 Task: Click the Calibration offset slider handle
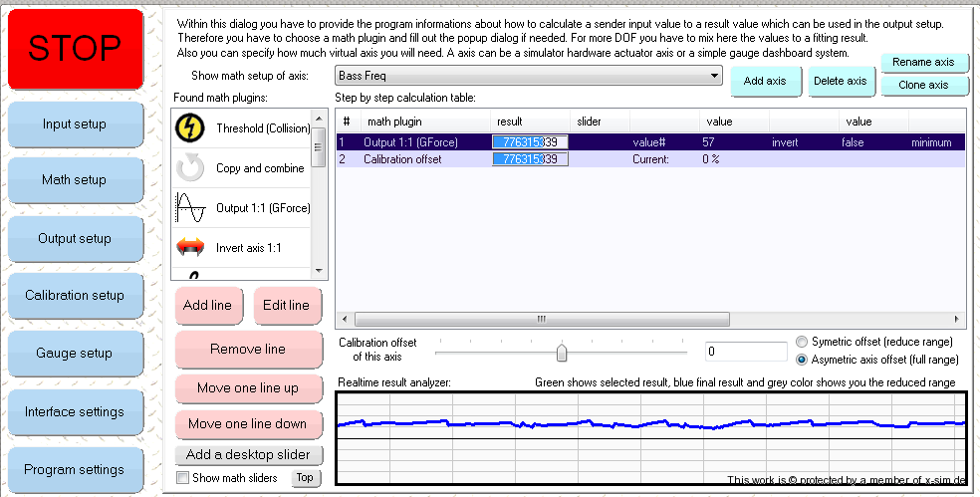click(562, 353)
